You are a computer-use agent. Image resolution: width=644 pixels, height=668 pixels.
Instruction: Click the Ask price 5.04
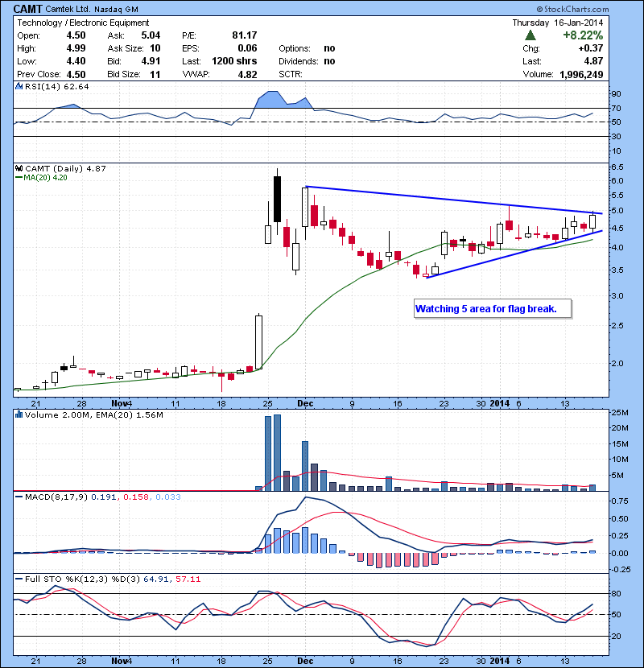click(151, 35)
